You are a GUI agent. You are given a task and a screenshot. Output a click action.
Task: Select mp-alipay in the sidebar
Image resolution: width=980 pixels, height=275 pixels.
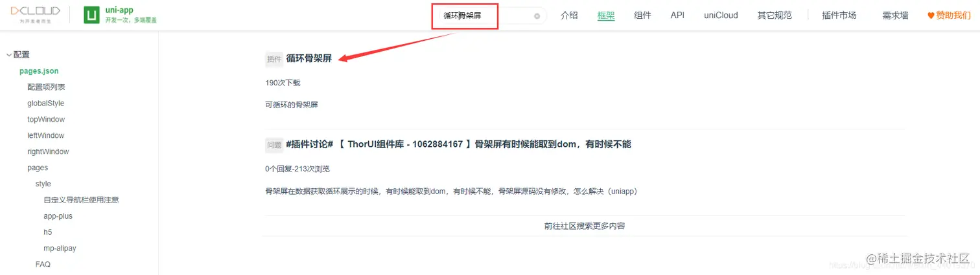[60, 248]
